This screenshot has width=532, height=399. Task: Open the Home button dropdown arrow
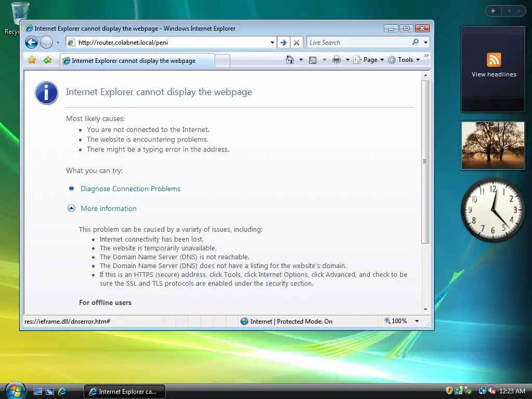tap(301, 60)
